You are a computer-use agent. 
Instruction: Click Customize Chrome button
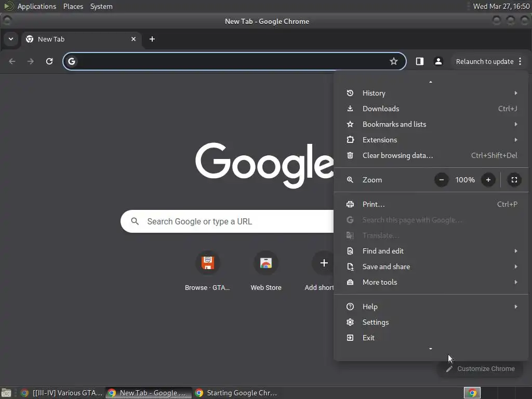[x=481, y=369]
